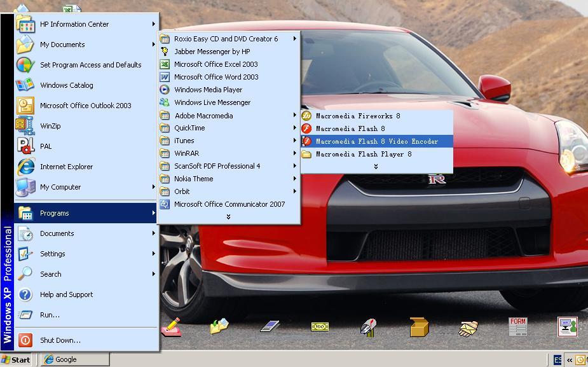
Task: Expand the My Documents submenu arrow
Action: pyautogui.click(x=154, y=45)
